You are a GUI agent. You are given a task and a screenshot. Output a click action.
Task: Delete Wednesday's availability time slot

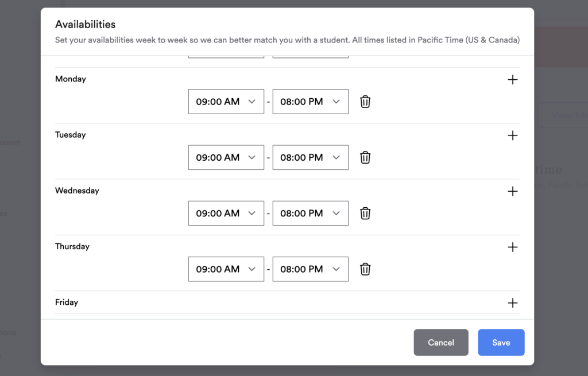(x=365, y=213)
